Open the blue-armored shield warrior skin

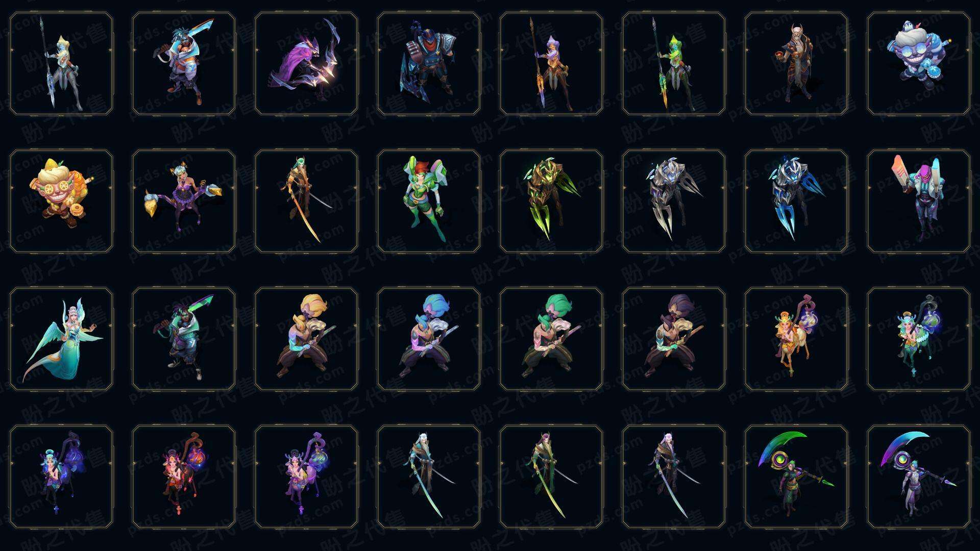429,63
